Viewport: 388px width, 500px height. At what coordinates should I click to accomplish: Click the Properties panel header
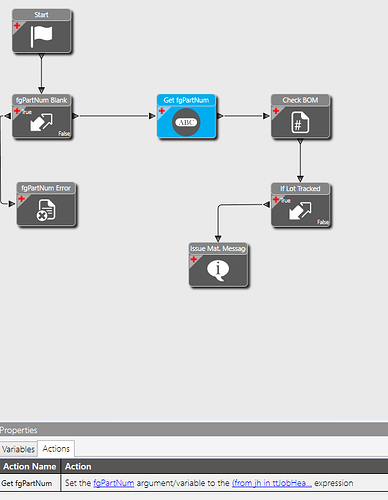click(194, 430)
